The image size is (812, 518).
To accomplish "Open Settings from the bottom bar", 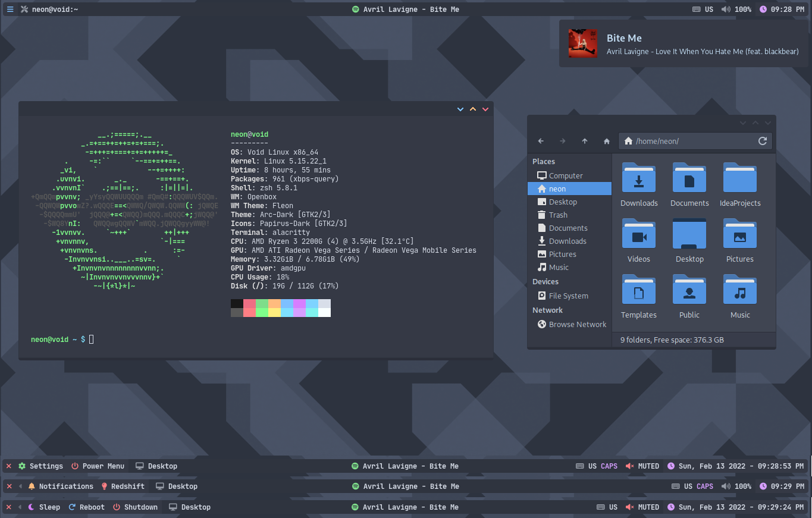I will (x=40, y=466).
